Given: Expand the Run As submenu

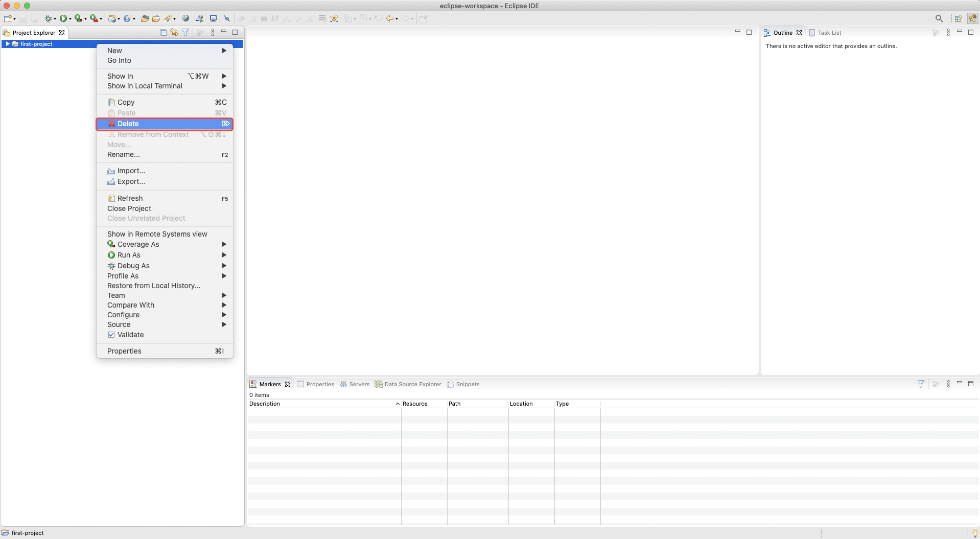Looking at the screenshot, I should tap(165, 255).
